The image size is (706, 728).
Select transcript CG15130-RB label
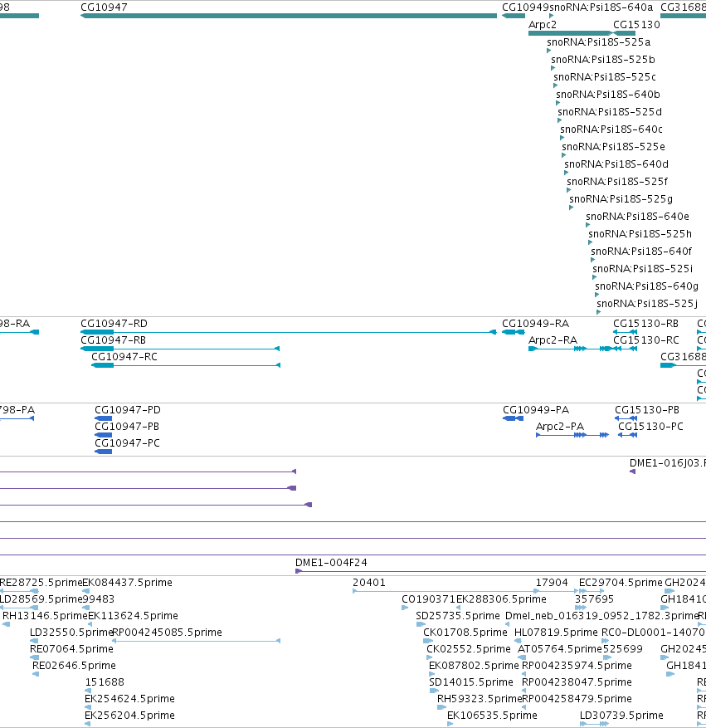(x=645, y=324)
